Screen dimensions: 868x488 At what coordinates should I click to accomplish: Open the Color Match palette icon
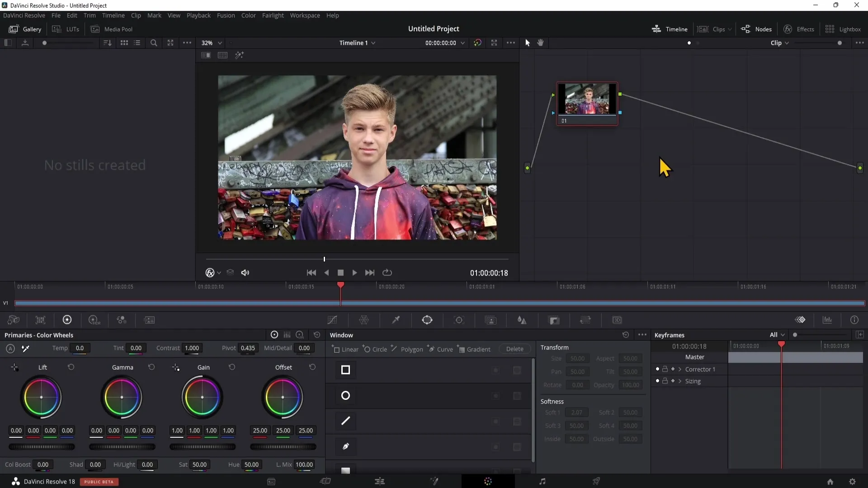coord(40,320)
